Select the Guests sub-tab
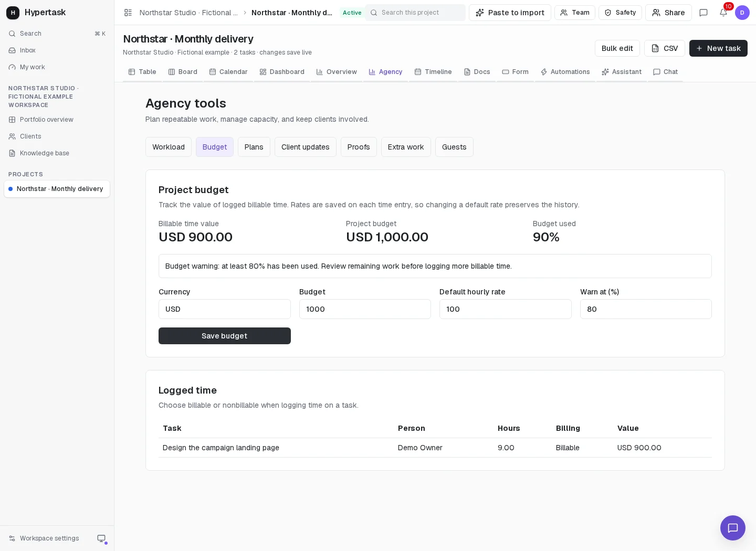The width and height of the screenshot is (756, 551). (x=454, y=147)
